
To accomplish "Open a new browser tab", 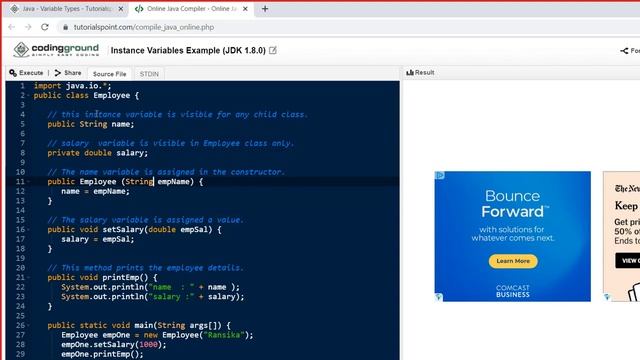I will click(x=265, y=9).
